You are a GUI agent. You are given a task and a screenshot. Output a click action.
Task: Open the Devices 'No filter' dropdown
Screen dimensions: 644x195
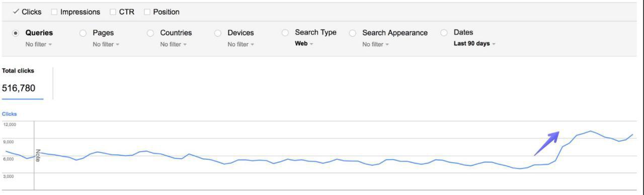[241, 44]
